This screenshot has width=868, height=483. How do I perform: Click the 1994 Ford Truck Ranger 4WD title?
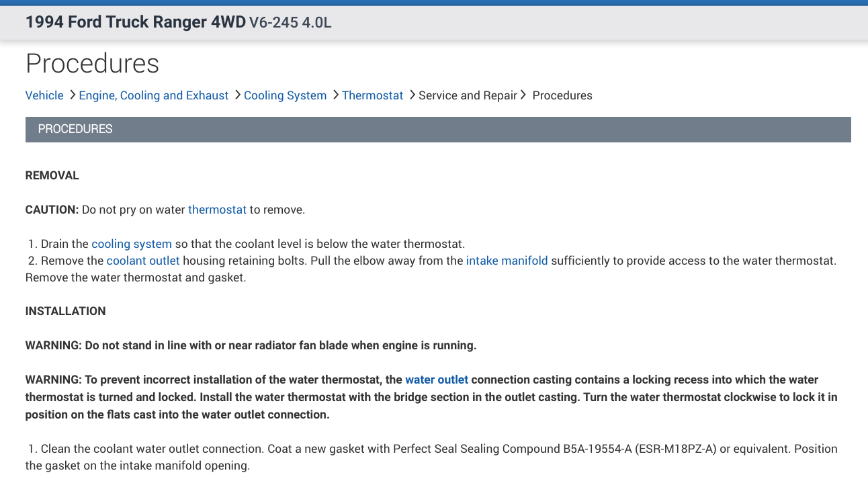tap(135, 22)
